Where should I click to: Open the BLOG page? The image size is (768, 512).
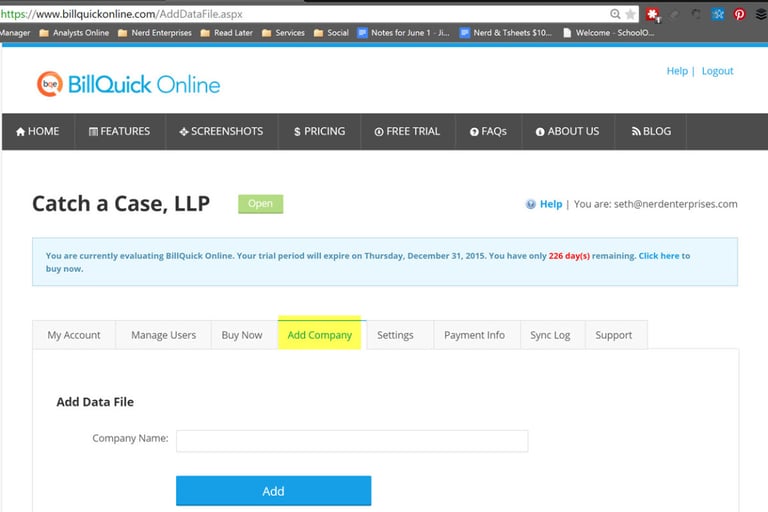(651, 131)
